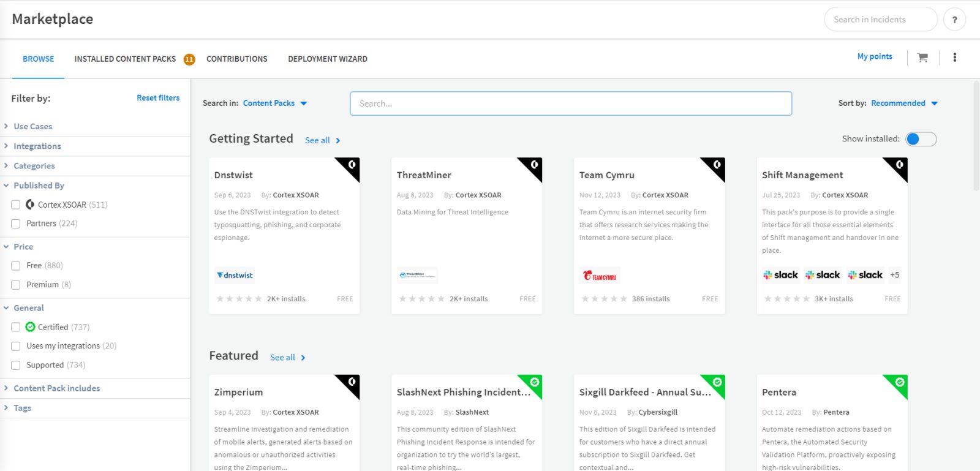Viewport: 980px width, 471px height.
Task: Click the Cortex XSOAR ribbon on Dnstwist card
Action: [351, 166]
